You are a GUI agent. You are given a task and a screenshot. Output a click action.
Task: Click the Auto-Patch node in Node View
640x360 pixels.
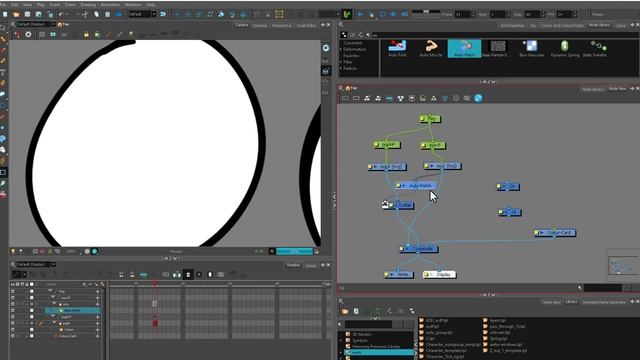point(416,186)
